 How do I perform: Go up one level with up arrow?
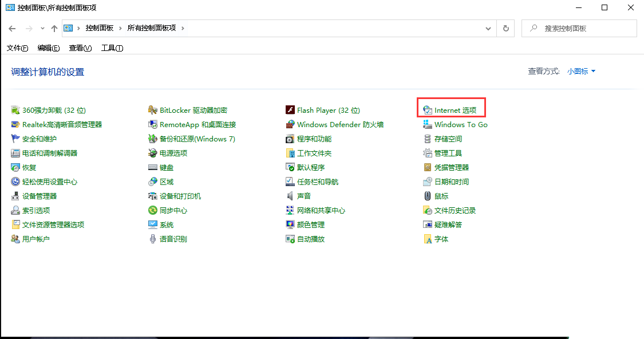click(x=54, y=29)
